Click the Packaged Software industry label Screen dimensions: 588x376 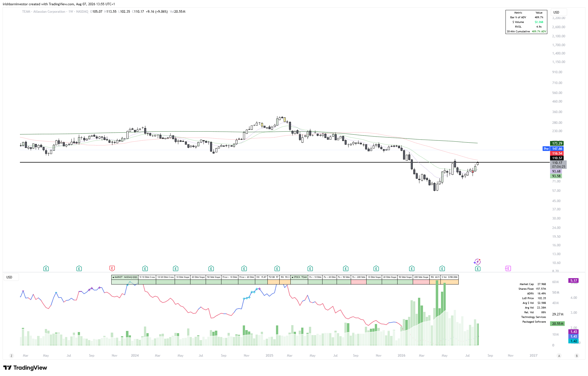pos(534,322)
